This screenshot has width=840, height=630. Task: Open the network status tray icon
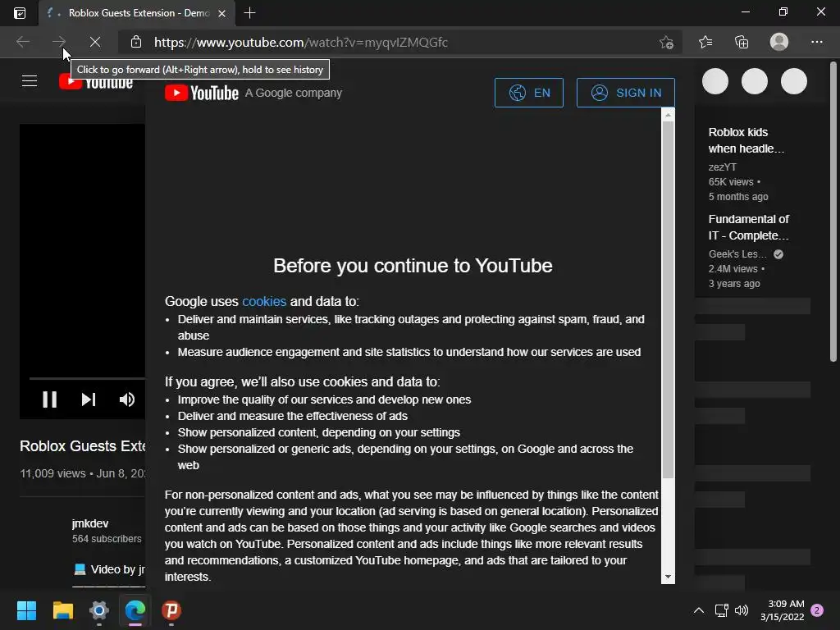(721, 610)
